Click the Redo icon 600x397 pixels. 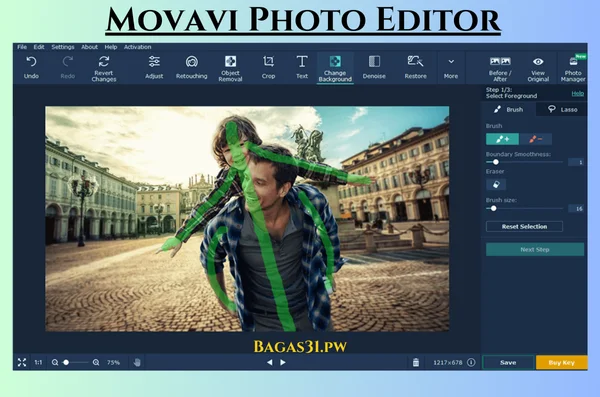(68, 62)
